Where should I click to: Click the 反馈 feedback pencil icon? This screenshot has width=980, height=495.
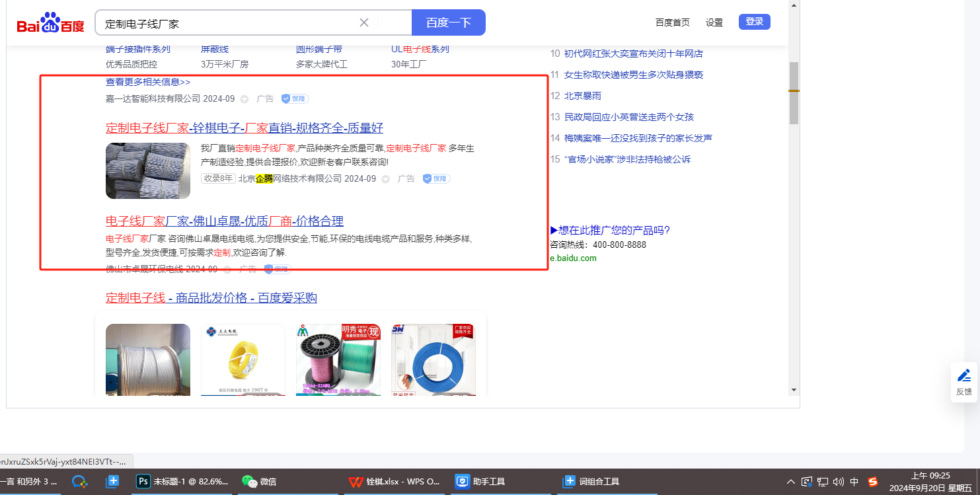point(963,376)
